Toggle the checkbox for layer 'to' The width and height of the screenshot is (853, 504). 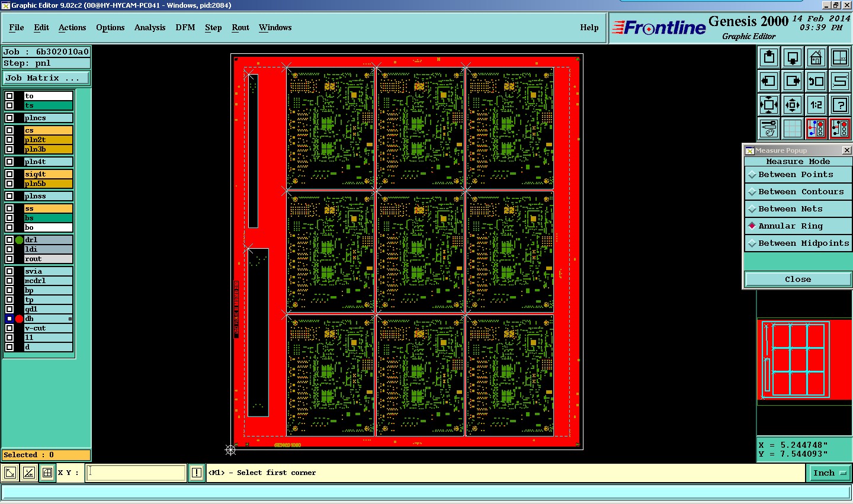pos(9,96)
